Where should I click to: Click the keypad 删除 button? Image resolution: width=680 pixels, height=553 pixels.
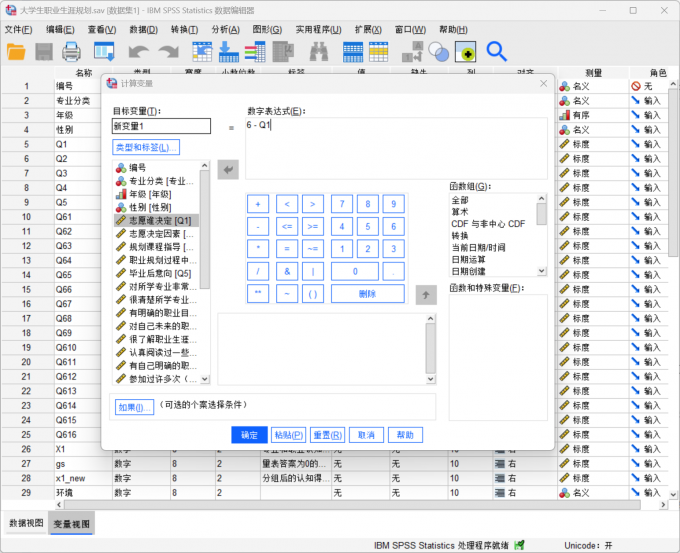368,294
